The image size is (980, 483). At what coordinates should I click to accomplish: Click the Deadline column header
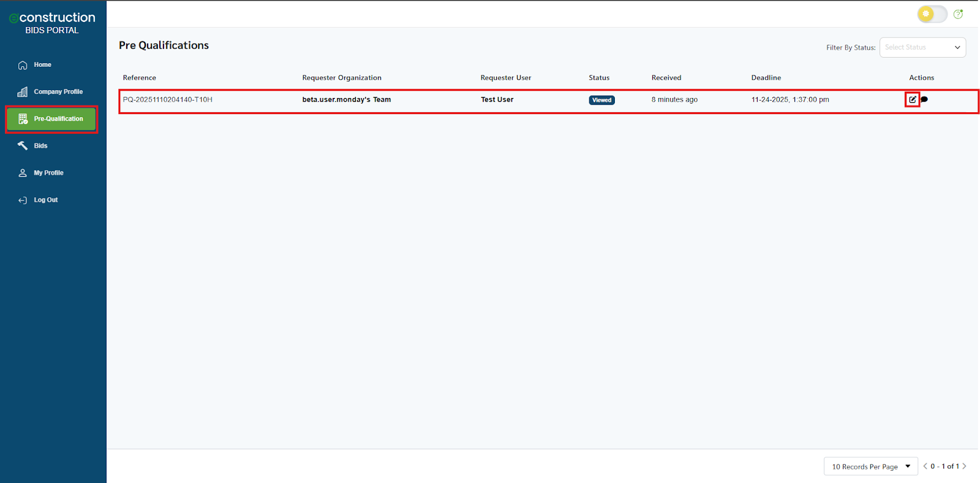tap(766, 78)
